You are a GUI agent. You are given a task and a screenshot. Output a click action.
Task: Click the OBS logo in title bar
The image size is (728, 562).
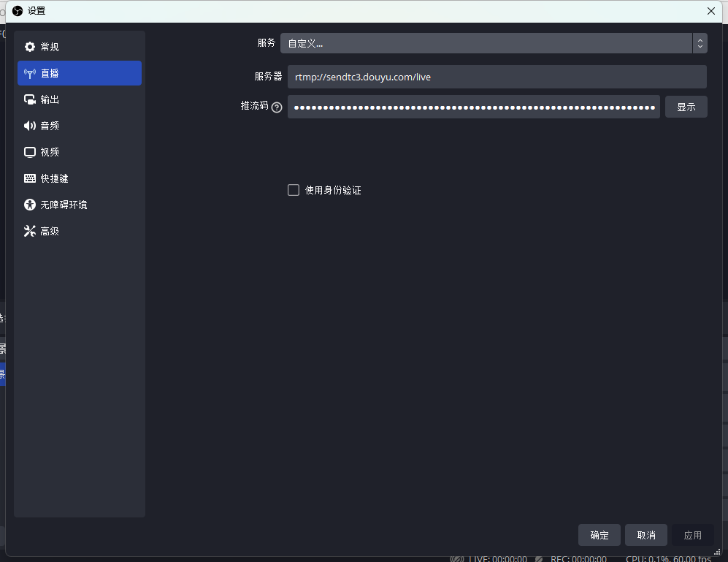[18, 11]
